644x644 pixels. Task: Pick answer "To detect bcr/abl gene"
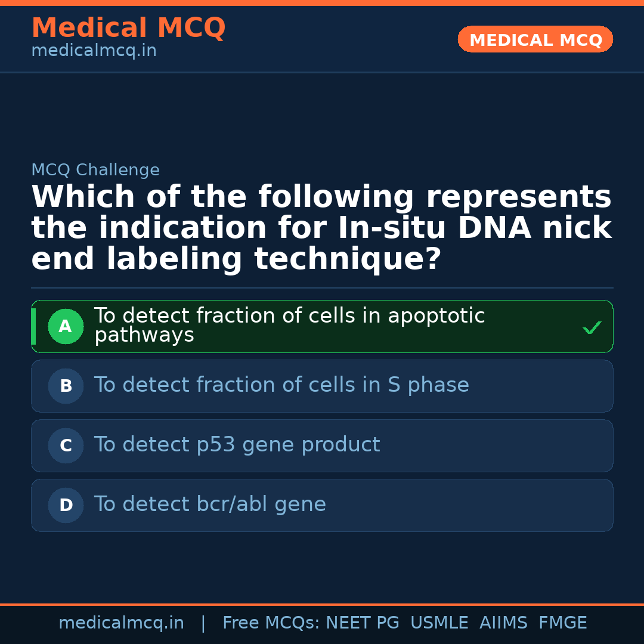click(x=210, y=504)
